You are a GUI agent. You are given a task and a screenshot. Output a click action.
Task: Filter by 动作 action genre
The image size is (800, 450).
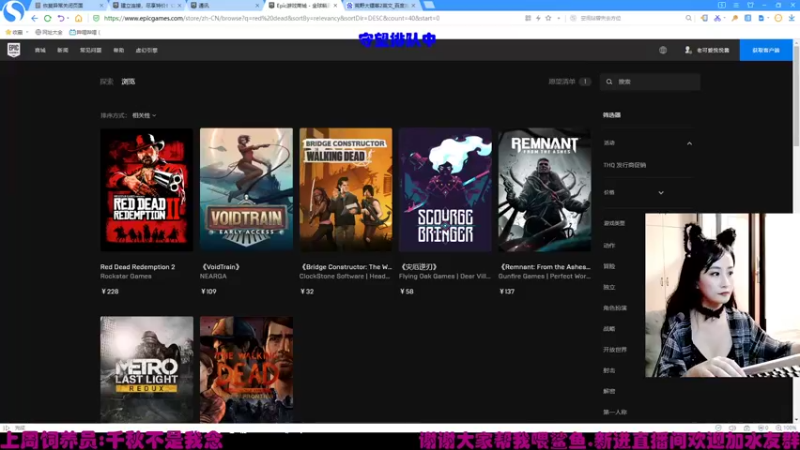609,245
